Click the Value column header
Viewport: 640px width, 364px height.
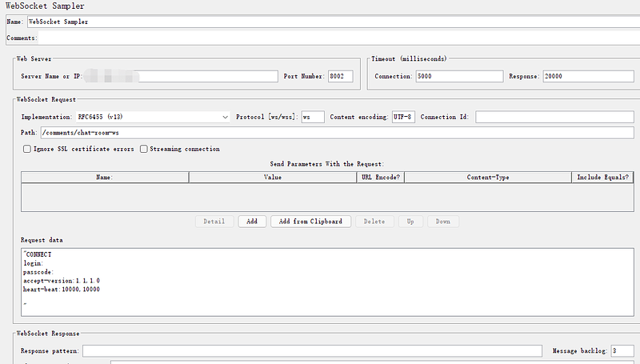click(x=273, y=177)
